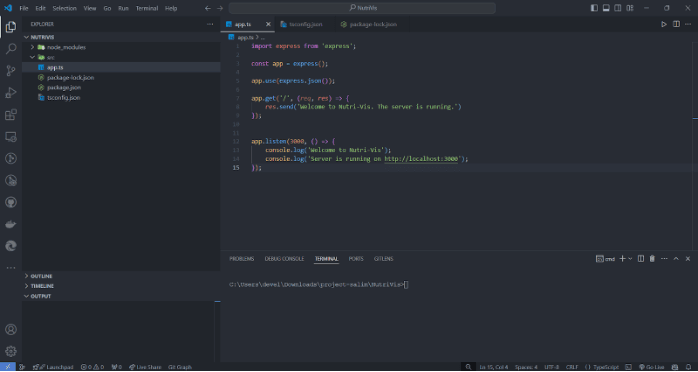698x372 pixels.
Task: Maximize the terminal panel size
Action: [x=676, y=259]
